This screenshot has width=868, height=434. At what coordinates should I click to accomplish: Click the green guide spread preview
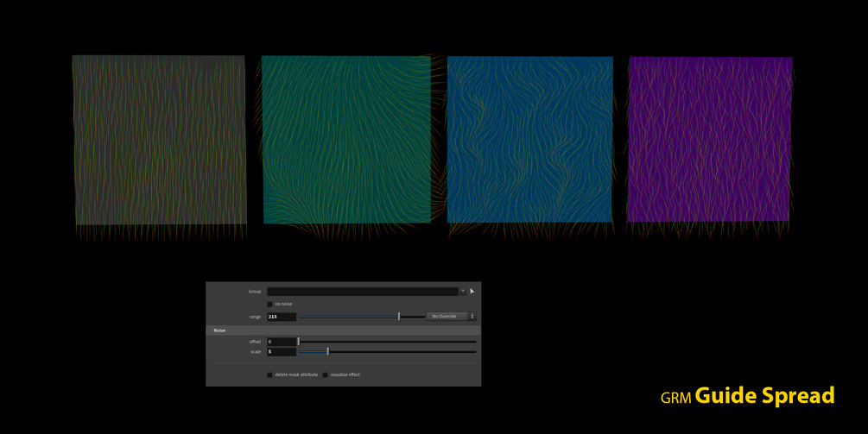pos(346,139)
